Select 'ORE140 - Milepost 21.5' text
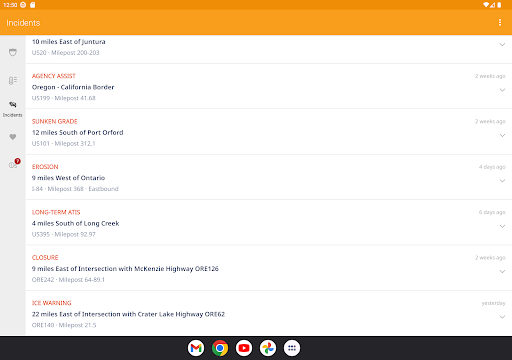Image resolution: width=512 pixels, height=360 pixels. tap(64, 325)
